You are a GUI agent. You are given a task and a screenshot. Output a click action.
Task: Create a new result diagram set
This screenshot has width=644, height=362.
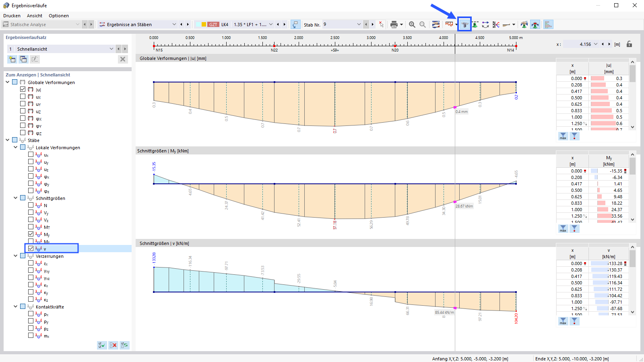12,59
